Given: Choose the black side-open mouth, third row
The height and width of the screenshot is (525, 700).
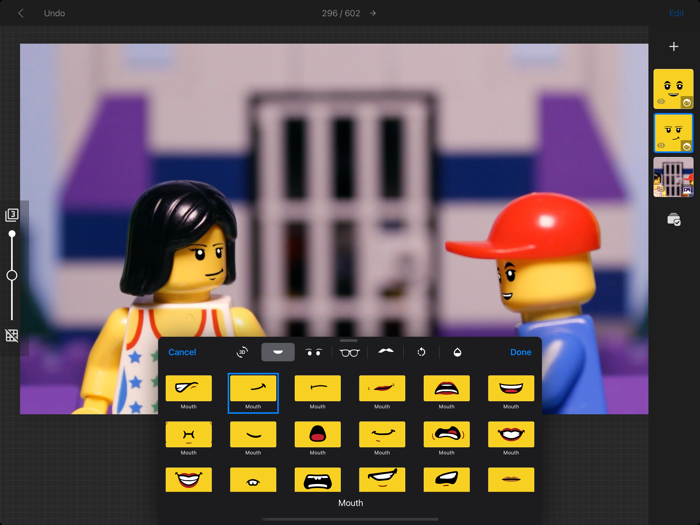Looking at the screenshot, I should click(x=446, y=480).
